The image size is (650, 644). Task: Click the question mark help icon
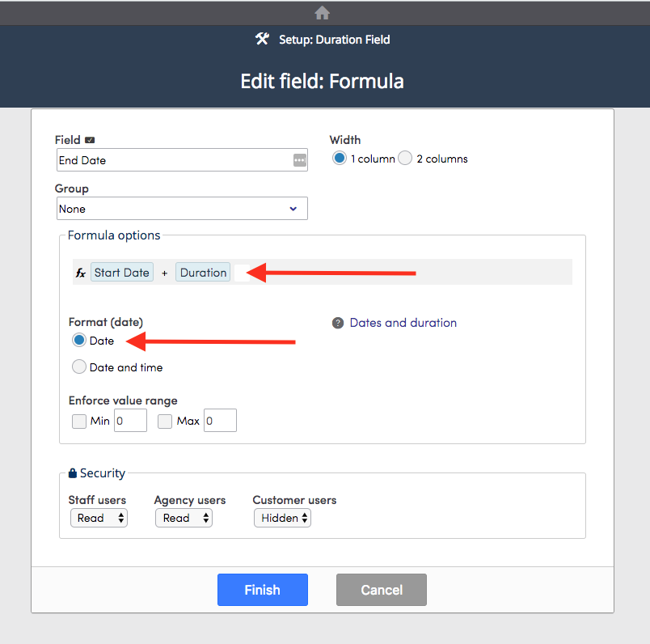coord(337,322)
